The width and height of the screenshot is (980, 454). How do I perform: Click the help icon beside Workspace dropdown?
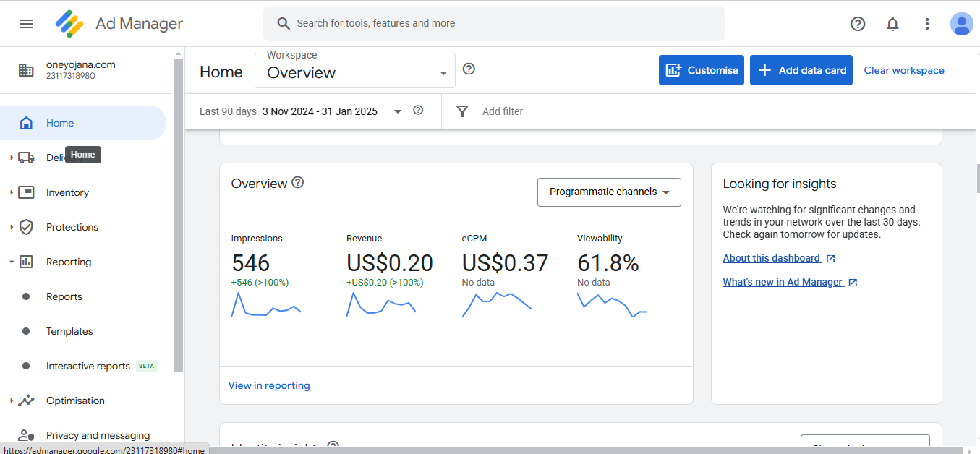tap(469, 69)
